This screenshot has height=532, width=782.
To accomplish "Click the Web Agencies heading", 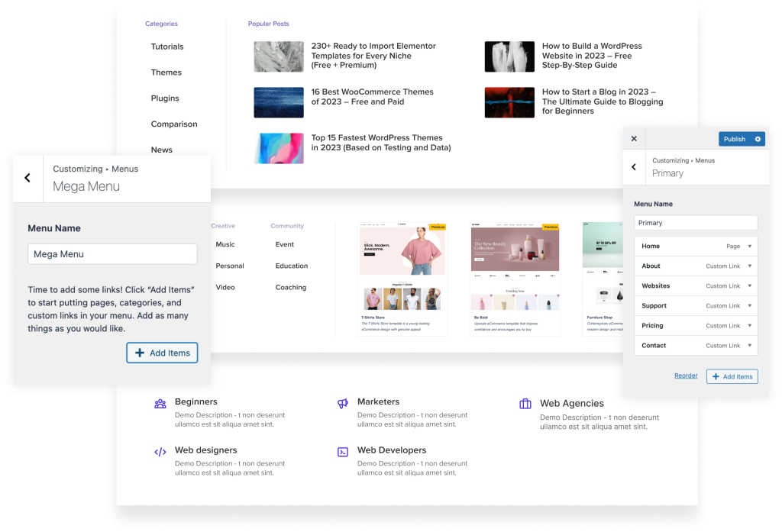I will (x=571, y=403).
